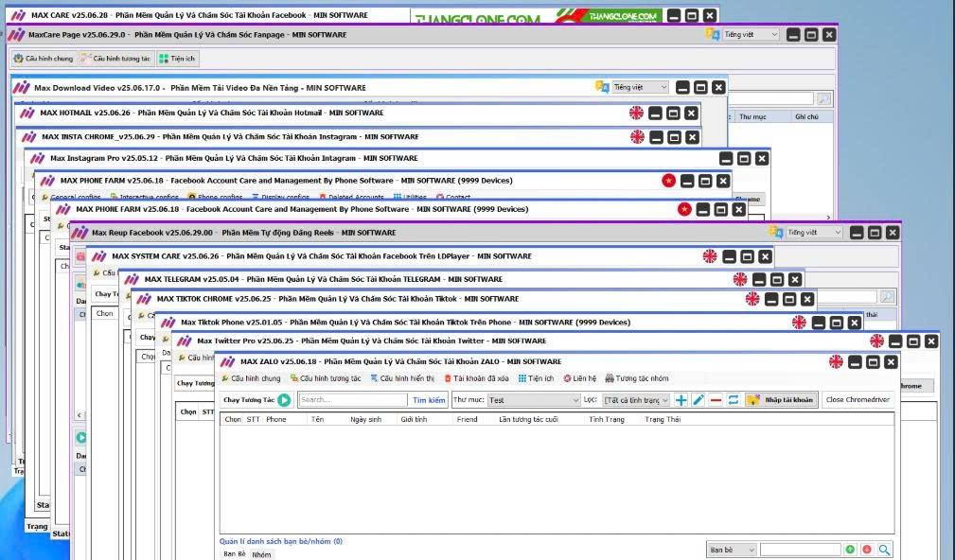Open the Bạn bè dropdown at bottom

[732, 550]
